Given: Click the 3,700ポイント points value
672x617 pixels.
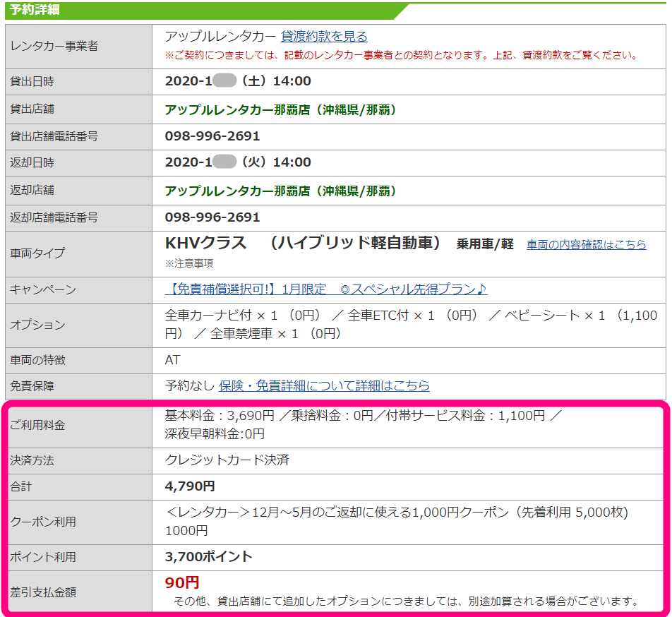Looking at the screenshot, I should 208,556.
